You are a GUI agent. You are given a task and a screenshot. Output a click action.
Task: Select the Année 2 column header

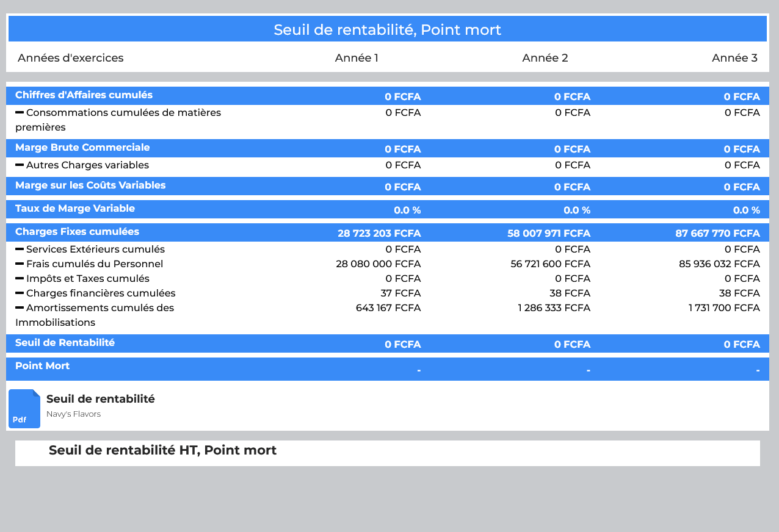(545, 58)
